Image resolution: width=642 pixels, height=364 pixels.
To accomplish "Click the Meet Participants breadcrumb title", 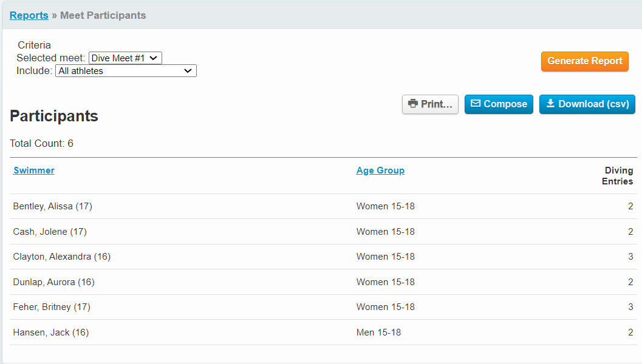I will [x=103, y=15].
